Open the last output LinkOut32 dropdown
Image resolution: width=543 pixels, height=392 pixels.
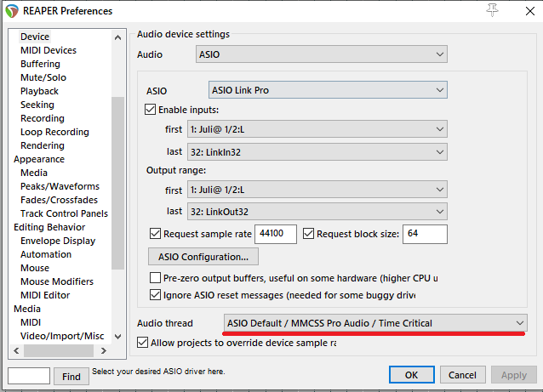pyautogui.click(x=317, y=212)
